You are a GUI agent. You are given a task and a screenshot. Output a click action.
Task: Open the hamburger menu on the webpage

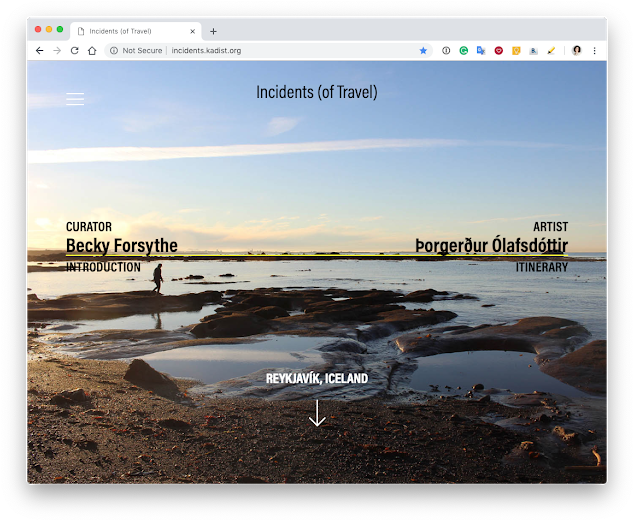[x=75, y=99]
